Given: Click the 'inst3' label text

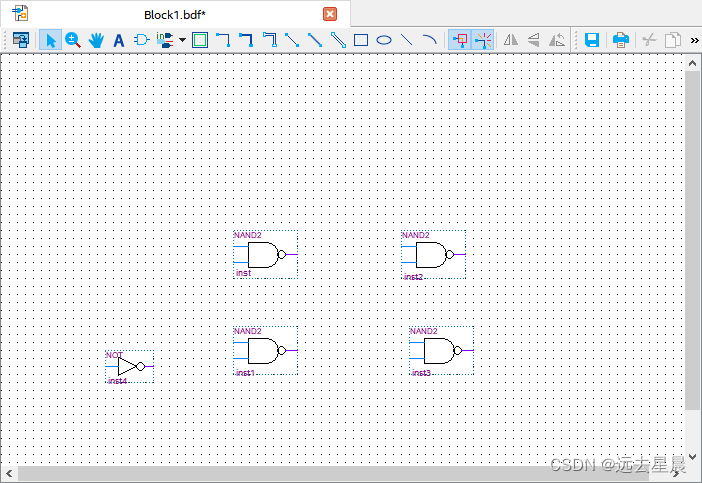Looking at the screenshot, I should tap(421, 372).
